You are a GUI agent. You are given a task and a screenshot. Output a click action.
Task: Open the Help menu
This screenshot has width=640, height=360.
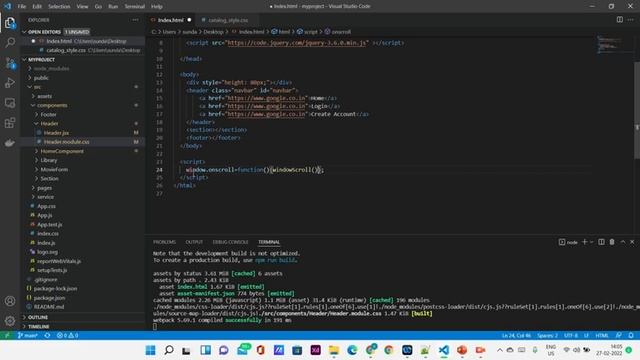coord(157,7)
